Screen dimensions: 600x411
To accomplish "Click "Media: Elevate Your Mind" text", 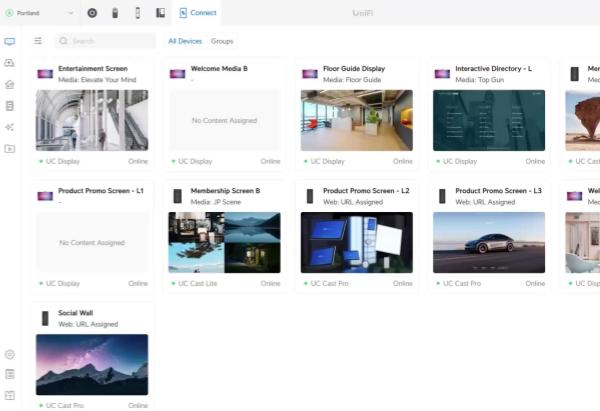I will tap(97, 80).
